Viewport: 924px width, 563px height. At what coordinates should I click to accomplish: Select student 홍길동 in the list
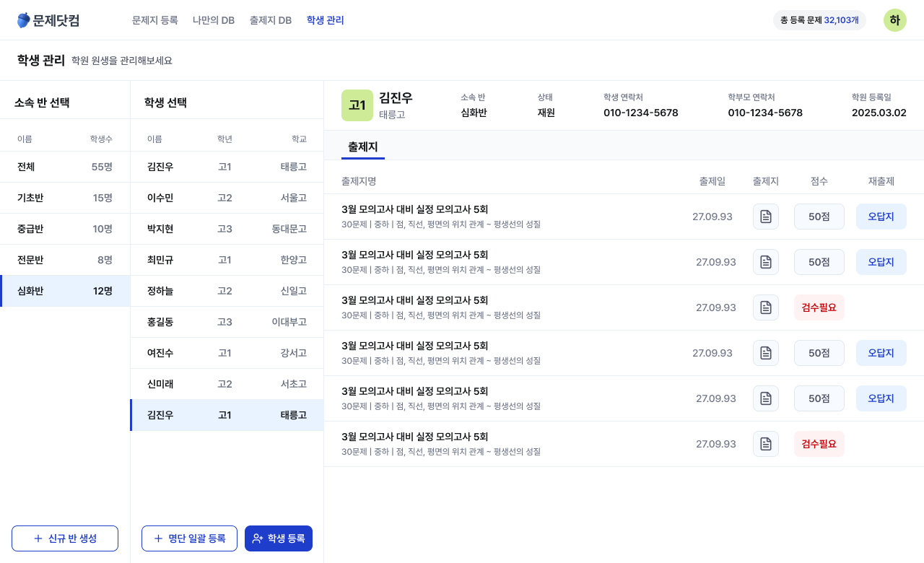coord(227,322)
